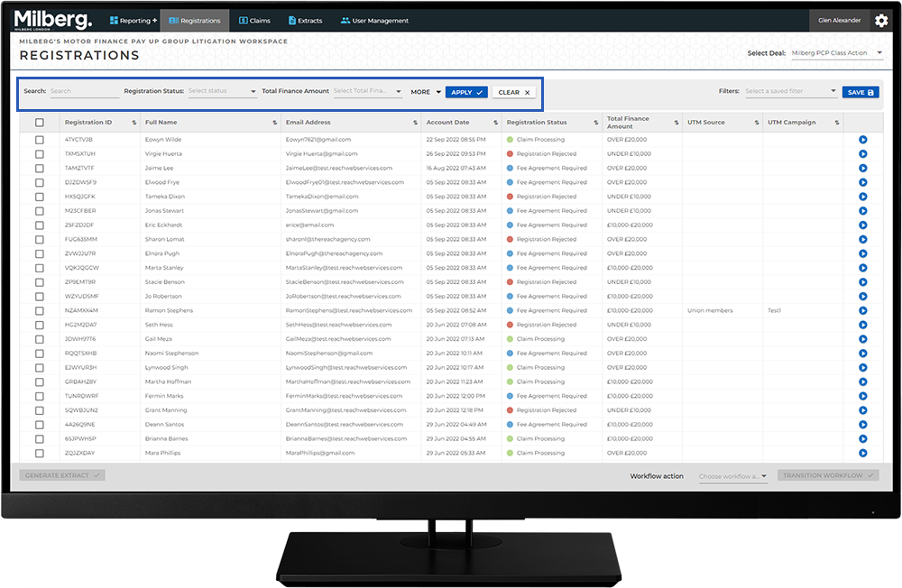Open the settings gear icon
This screenshot has height=588, width=902.
click(x=881, y=21)
